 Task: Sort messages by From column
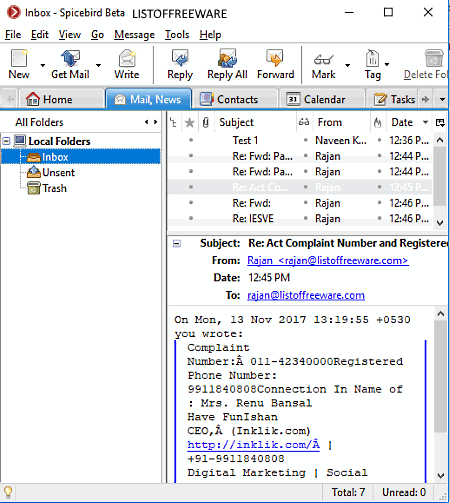[341, 122]
